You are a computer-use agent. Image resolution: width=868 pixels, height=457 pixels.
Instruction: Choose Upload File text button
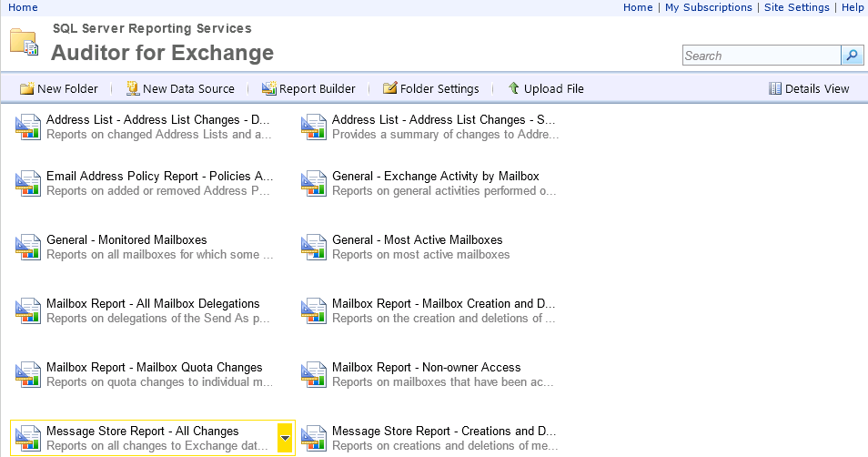(553, 88)
